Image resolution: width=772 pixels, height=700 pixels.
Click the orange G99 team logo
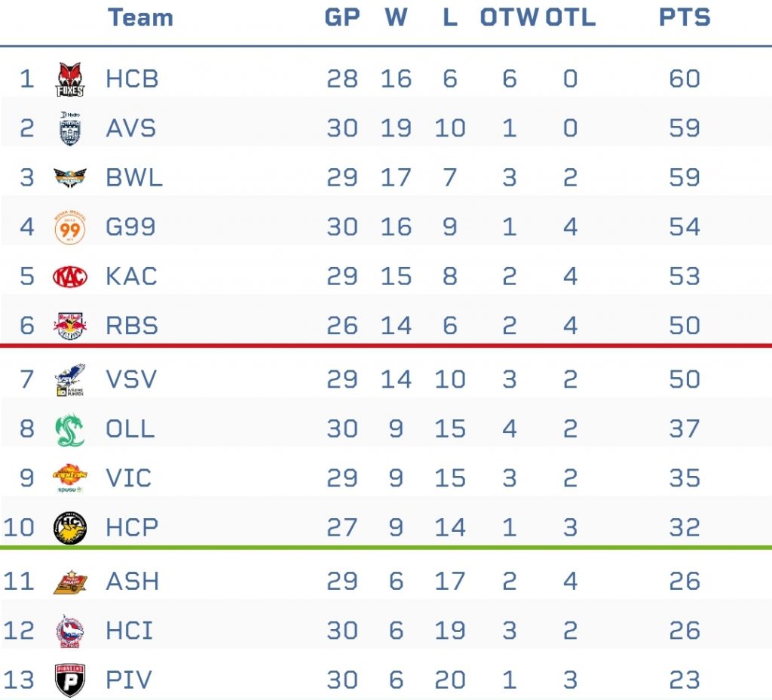pos(70,227)
